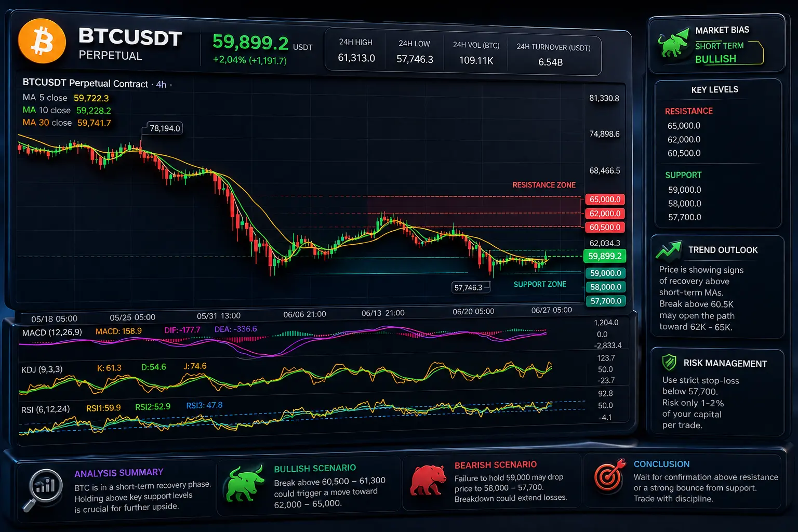Click the orange Bitcoin logo
Image resolution: width=798 pixels, height=532 pixels.
[42, 42]
